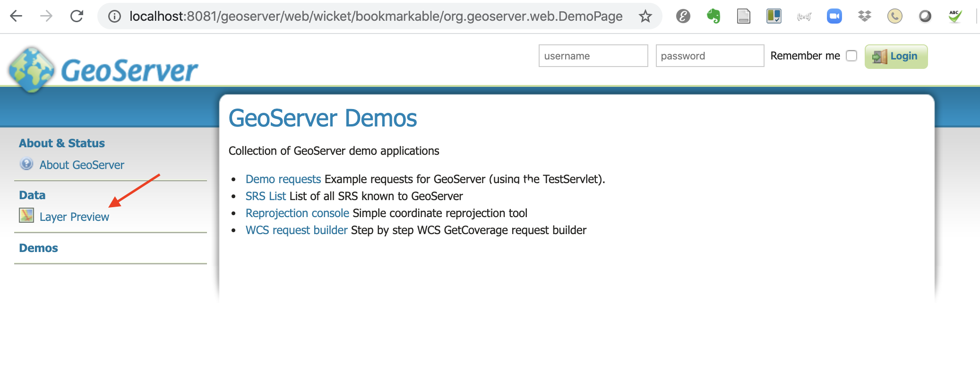This screenshot has height=370, width=980.
Task: Open the Zoom extension icon
Action: coord(834,17)
